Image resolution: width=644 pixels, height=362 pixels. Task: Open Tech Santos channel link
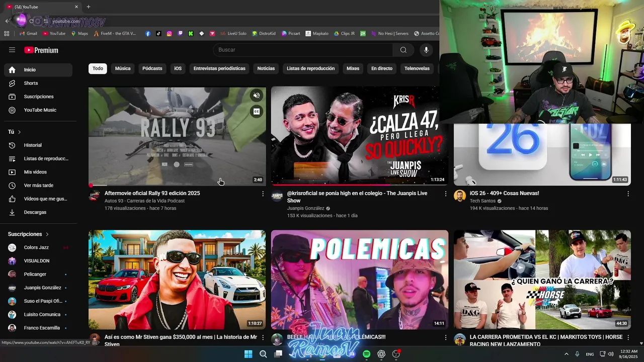[x=482, y=201]
